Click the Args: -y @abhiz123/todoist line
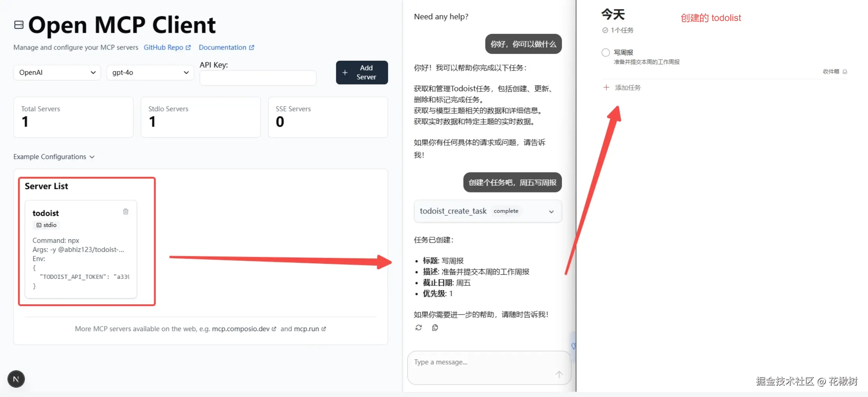Screen dimensions: 868x397 [78, 250]
